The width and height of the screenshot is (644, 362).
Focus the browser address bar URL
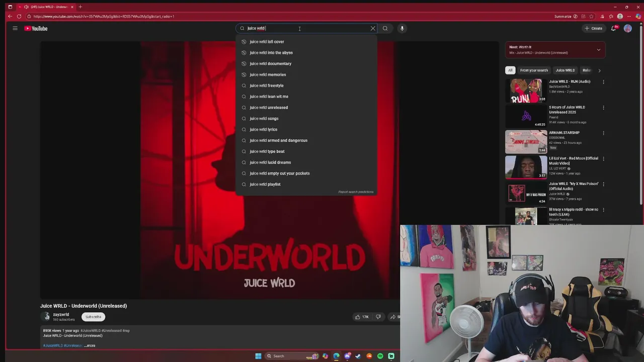point(104,16)
